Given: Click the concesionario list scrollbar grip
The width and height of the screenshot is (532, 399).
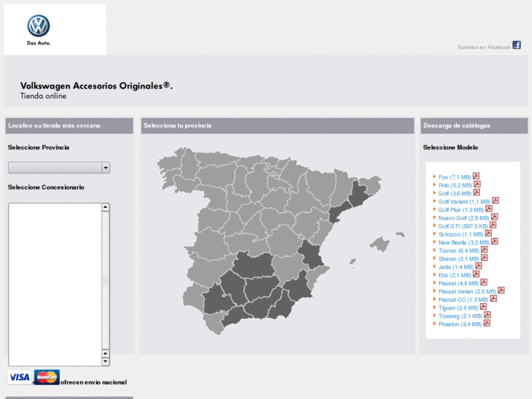Looking at the screenshot, I should [x=105, y=280].
